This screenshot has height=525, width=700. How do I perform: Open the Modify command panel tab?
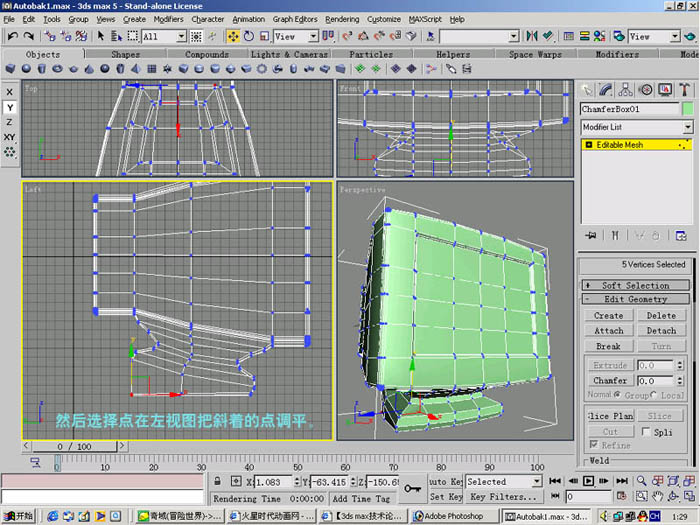pyautogui.click(x=606, y=90)
